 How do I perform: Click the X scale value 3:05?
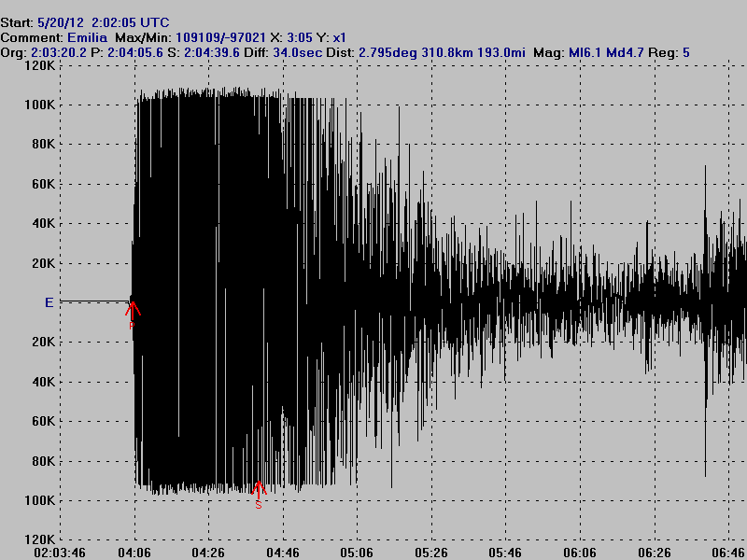coord(299,37)
